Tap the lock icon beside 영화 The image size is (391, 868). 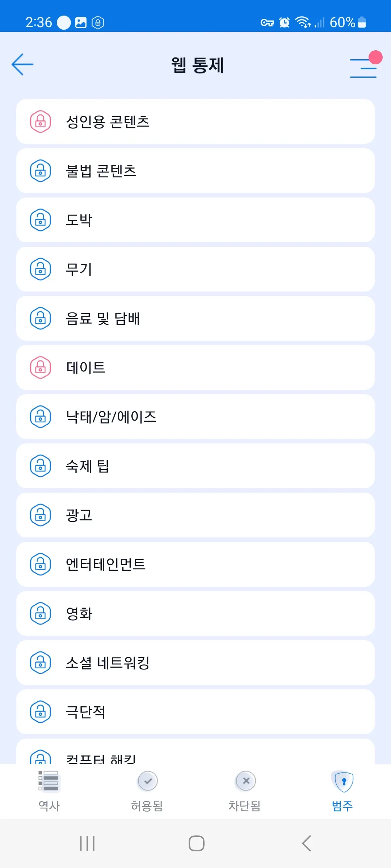pyautogui.click(x=40, y=613)
